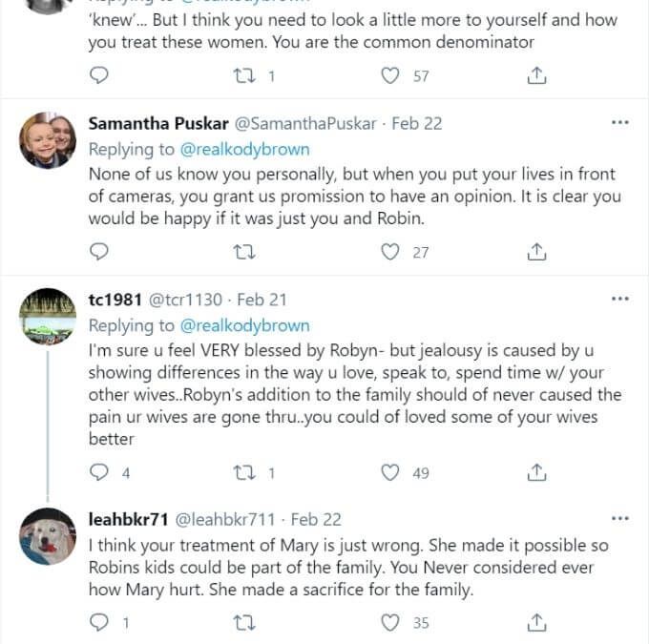Open leahbkr71's dog avatar profile
This screenshot has width=649, height=644.
click(x=48, y=536)
